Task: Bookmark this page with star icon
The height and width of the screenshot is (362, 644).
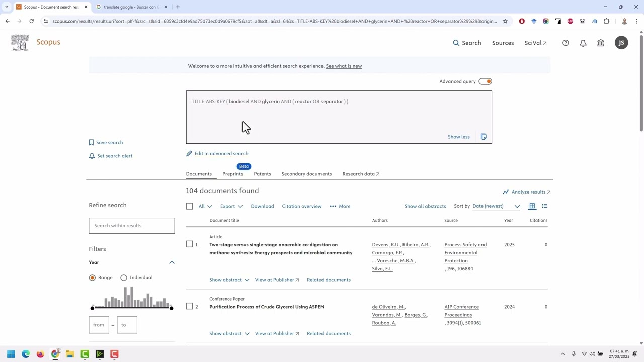Action: 505,21
